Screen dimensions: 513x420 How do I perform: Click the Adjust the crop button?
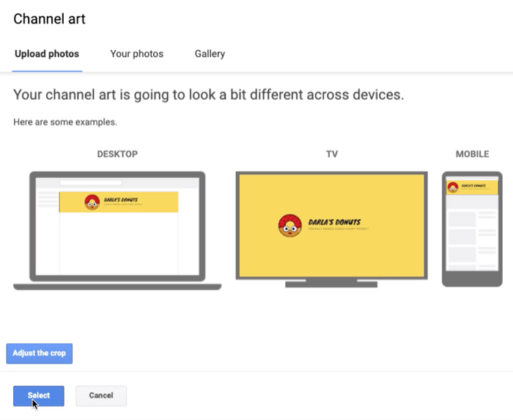tap(40, 353)
